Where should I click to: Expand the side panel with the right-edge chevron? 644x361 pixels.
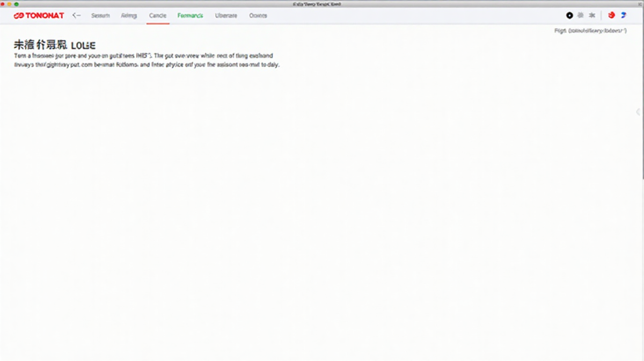[x=638, y=112]
